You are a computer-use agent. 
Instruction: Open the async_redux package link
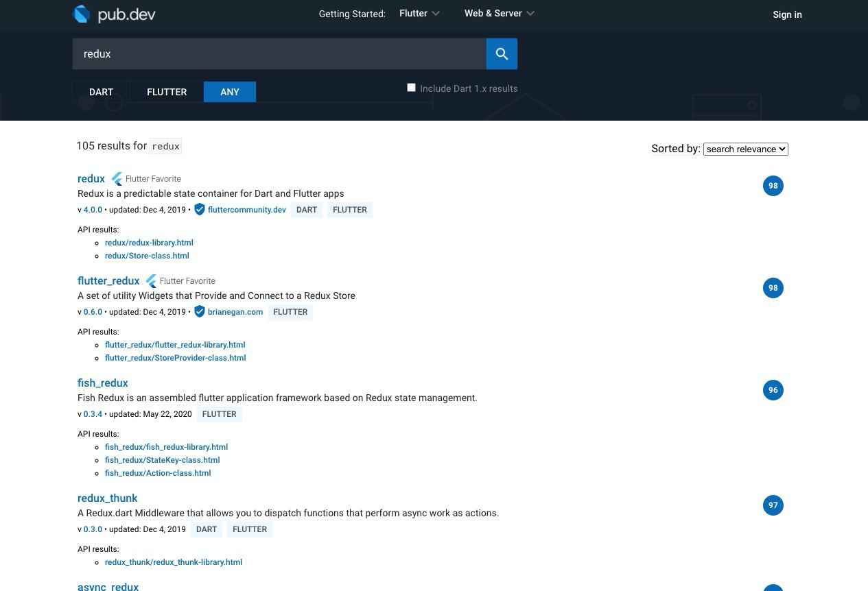pyautogui.click(x=108, y=586)
